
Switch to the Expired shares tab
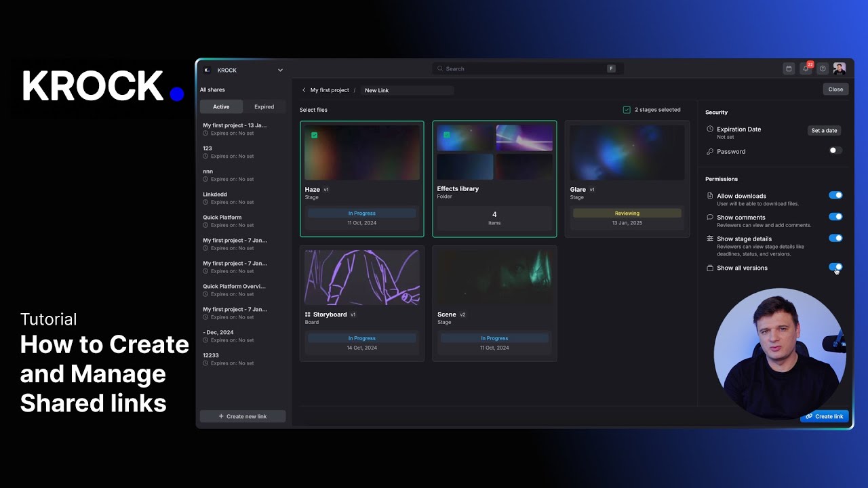coord(264,106)
